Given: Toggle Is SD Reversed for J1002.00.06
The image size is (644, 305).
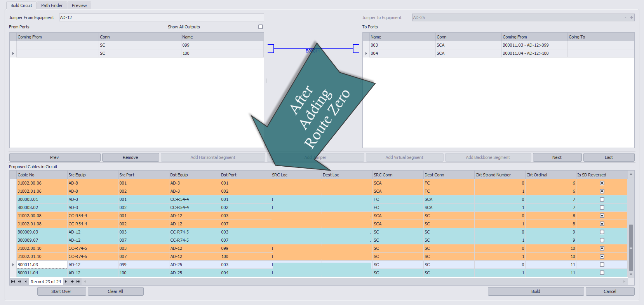Looking at the screenshot, I should [602, 183].
